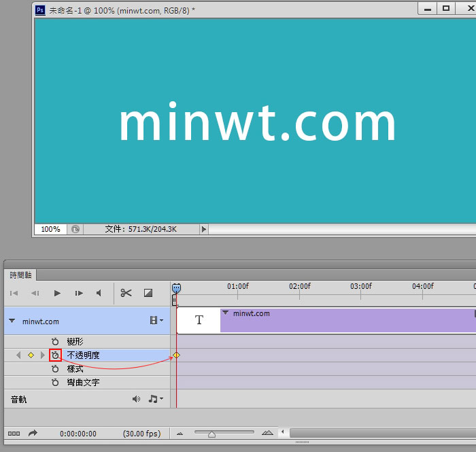Click the 30.00 fps frame rate

(x=141, y=434)
